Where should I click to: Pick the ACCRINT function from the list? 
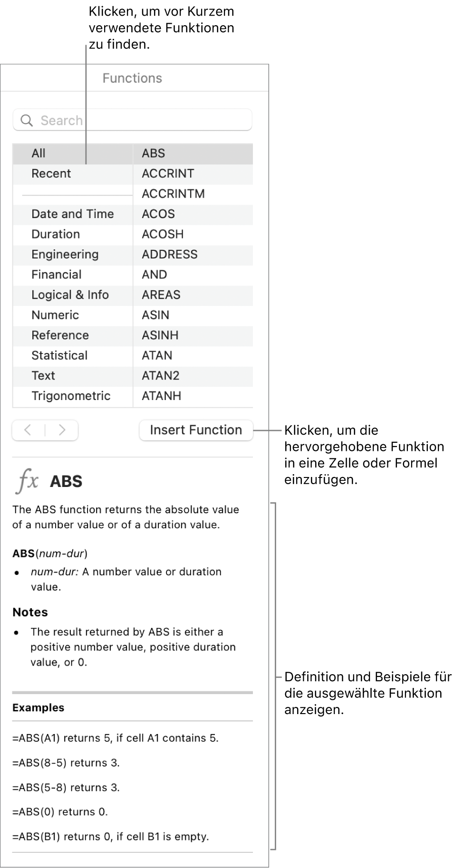(168, 174)
